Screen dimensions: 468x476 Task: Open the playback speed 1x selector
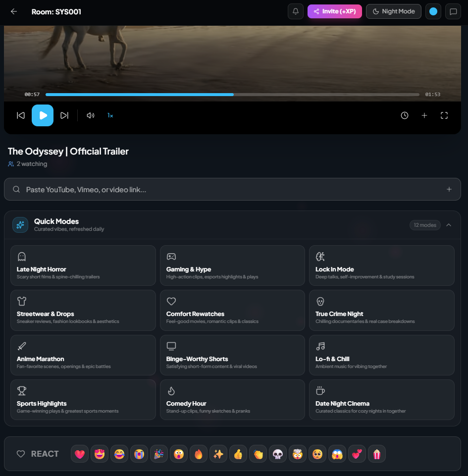[x=110, y=115]
